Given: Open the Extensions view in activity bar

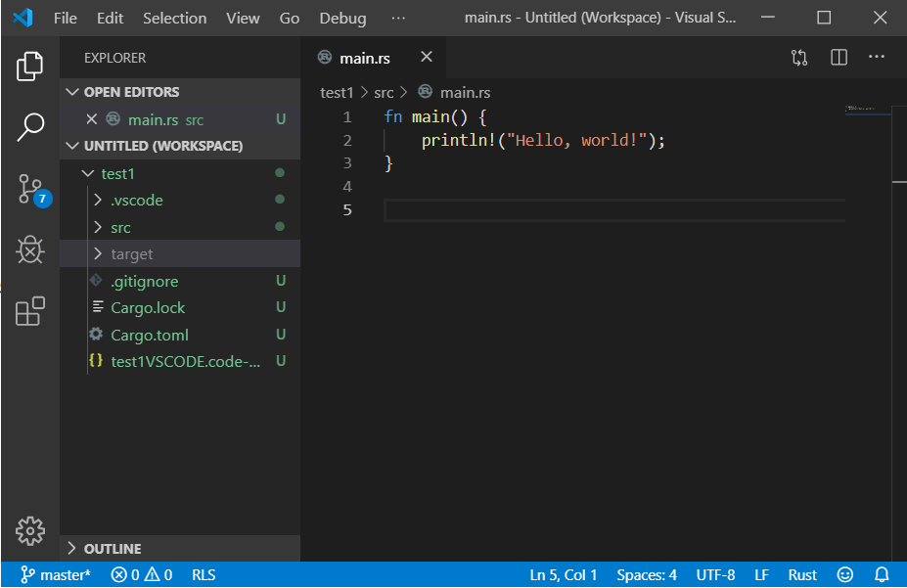Looking at the screenshot, I should 29,312.
